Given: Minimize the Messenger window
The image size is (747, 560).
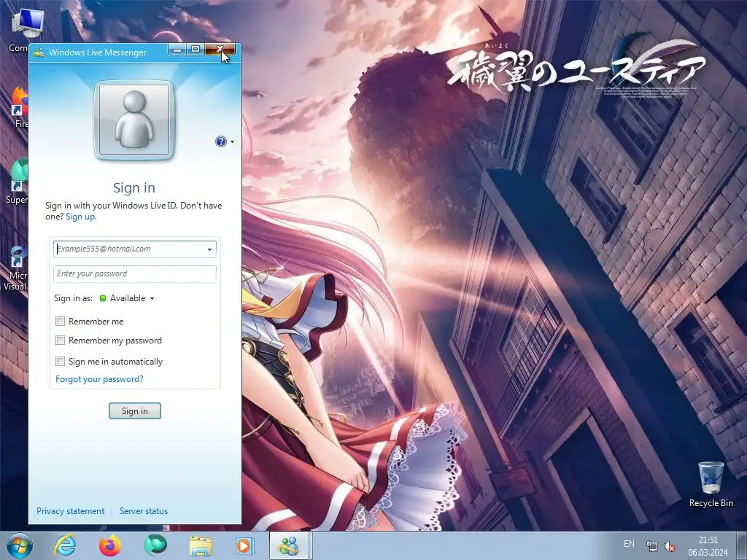Looking at the screenshot, I should [x=177, y=50].
